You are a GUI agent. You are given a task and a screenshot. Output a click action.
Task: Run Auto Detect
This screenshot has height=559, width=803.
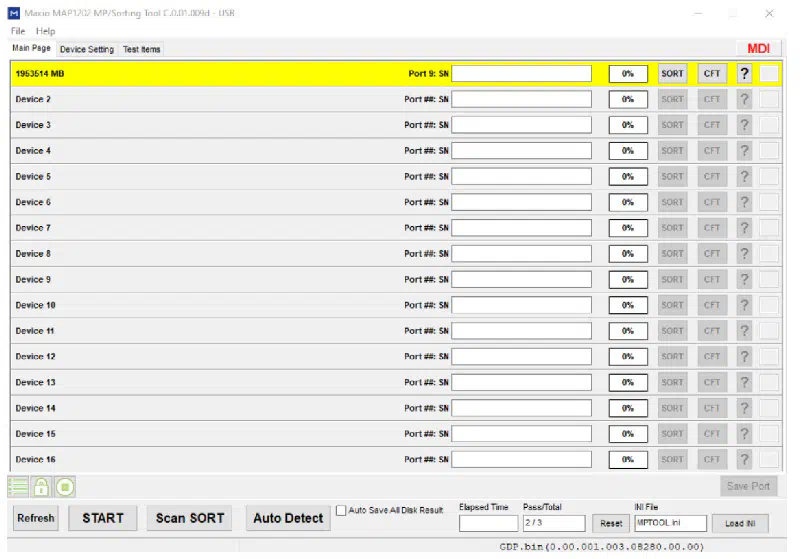(288, 518)
